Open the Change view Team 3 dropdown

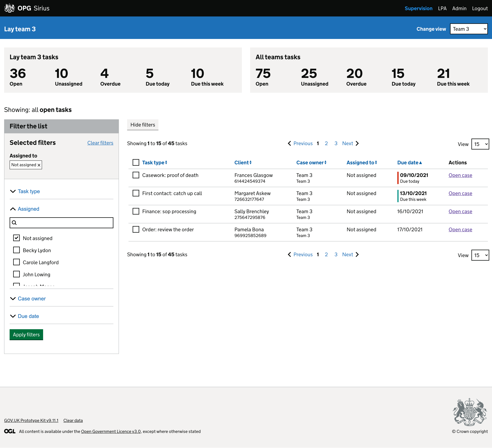point(469,29)
